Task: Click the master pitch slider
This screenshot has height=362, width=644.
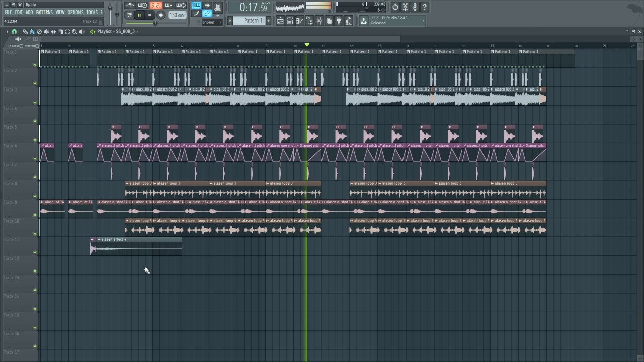Action: pos(117,14)
